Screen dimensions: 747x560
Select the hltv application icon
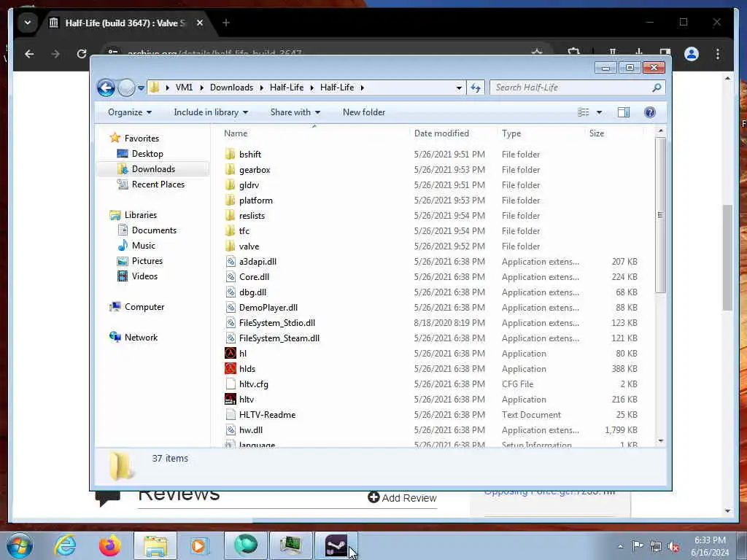[x=231, y=399]
